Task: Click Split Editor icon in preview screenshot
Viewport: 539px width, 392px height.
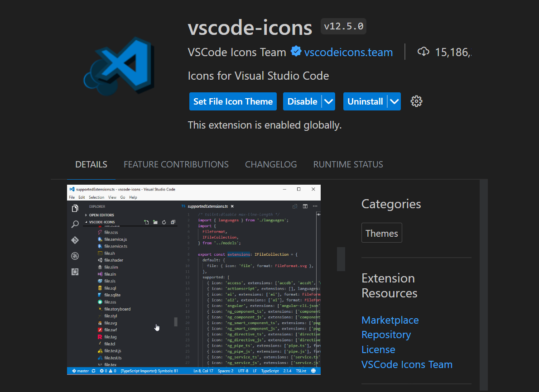Action: coord(305,206)
